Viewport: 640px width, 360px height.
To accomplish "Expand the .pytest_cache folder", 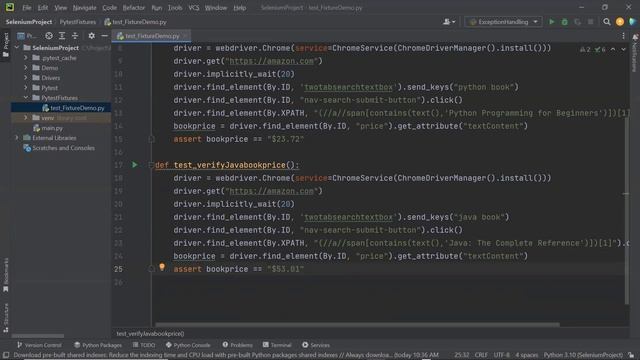I will [x=26, y=58].
